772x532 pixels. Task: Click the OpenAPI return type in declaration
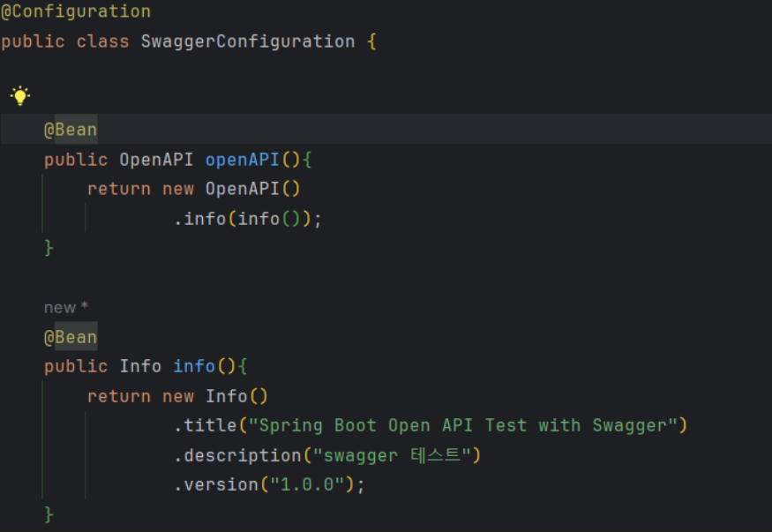click(156, 160)
